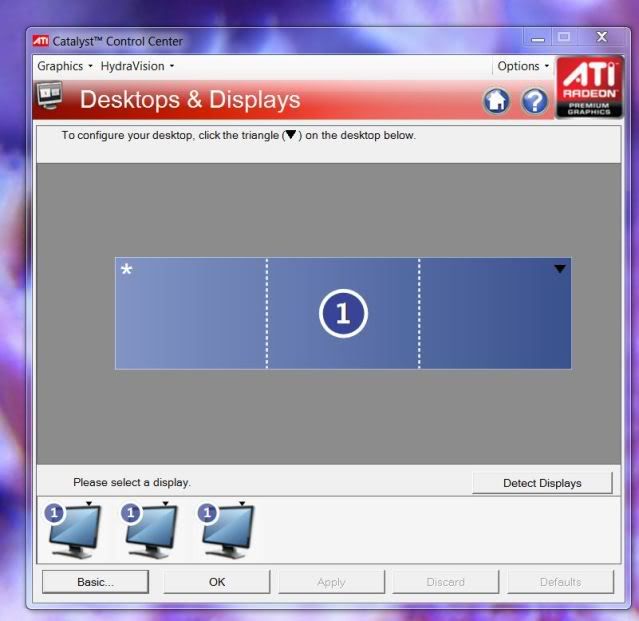The image size is (639, 621).
Task: Open the HydraVision menu
Action: tap(137, 66)
